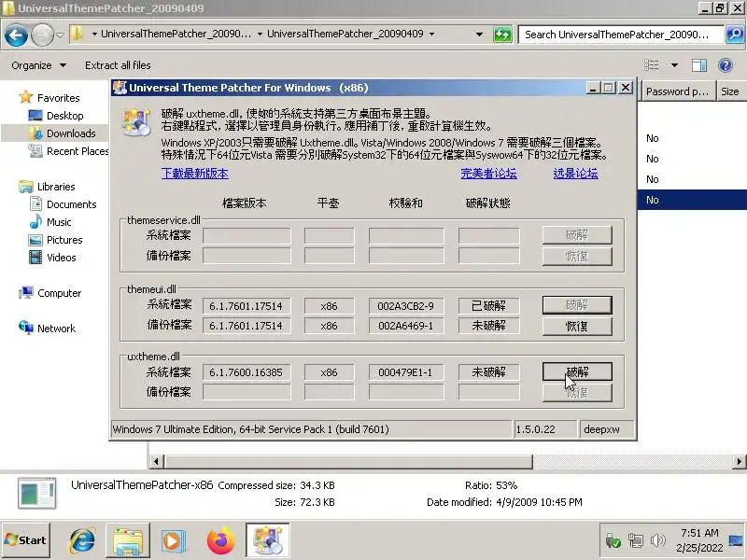Click the Universal Theme Patcher title bar icon
This screenshot has height=560, width=747.
(120, 88)
